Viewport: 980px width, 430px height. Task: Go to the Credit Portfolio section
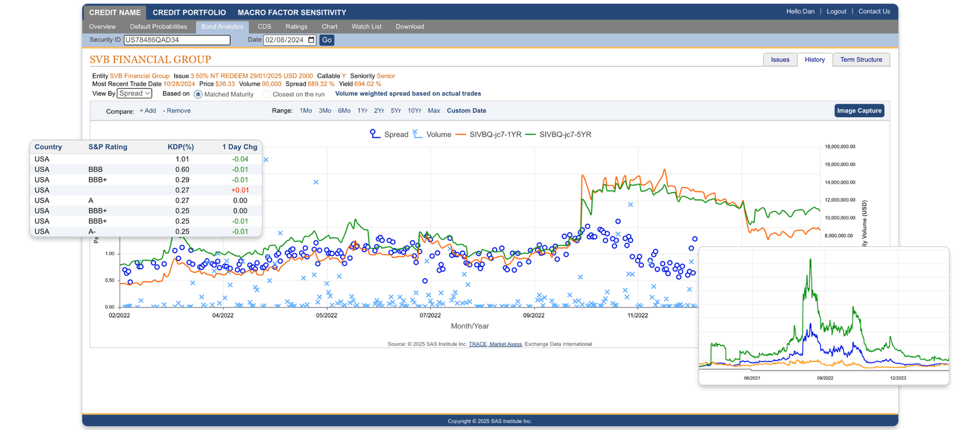point(189,12)
